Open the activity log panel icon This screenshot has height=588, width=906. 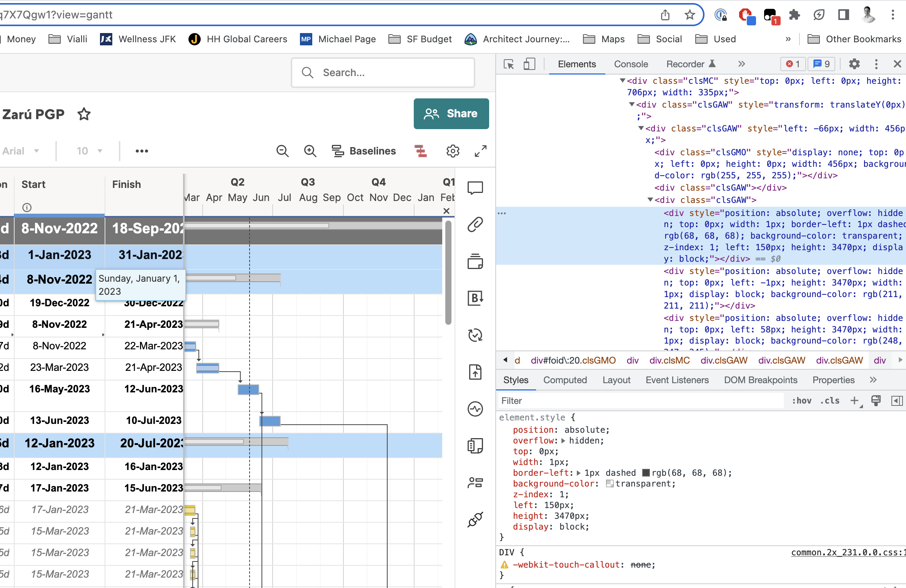tap(475, 409)
